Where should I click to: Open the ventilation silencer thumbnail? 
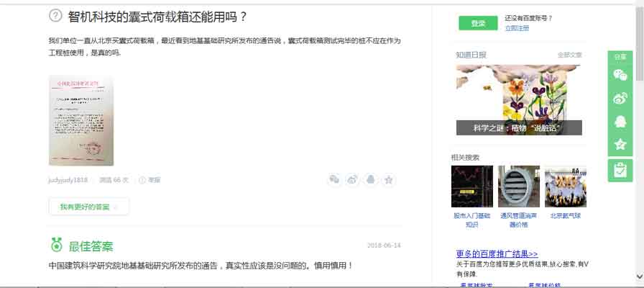point(519,186)
